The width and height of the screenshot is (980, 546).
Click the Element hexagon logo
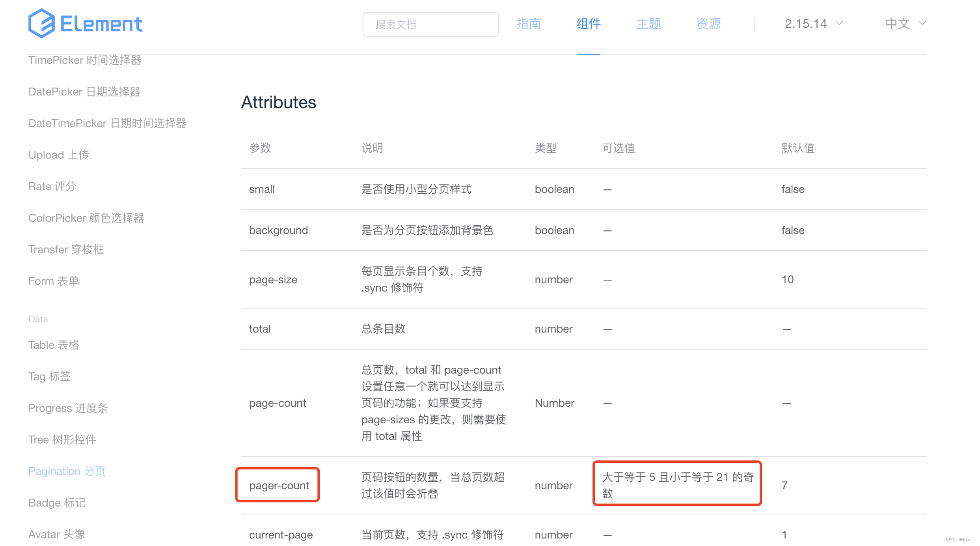click(42, 23)
